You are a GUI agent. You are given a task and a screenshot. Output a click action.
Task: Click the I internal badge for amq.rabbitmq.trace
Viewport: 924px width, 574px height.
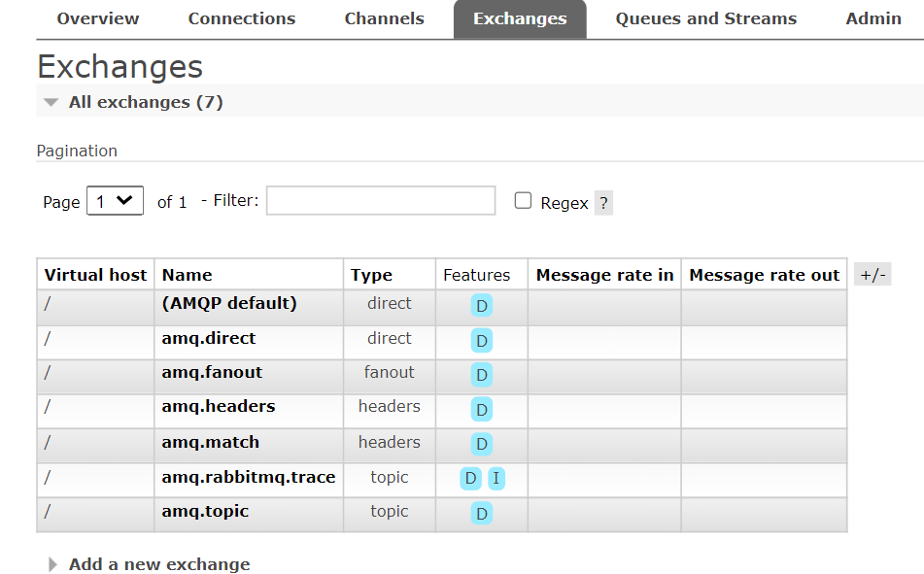tap(496, 478)
